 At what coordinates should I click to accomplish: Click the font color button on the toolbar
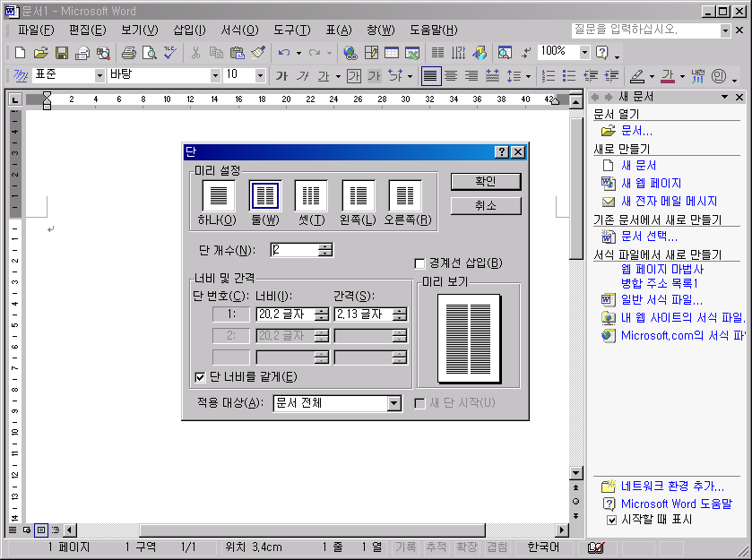click(x=668, y=76)
